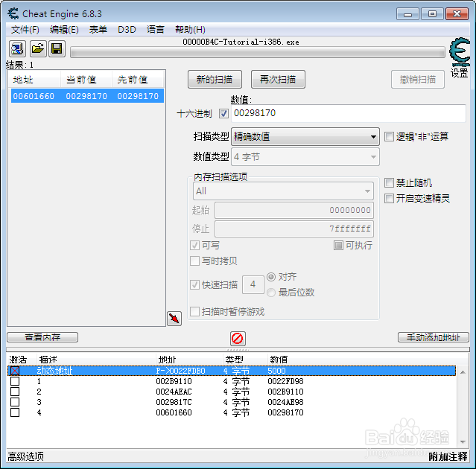This screenshot has width=476, height=469.
Task: Copy selected address to list red arrow
Action: click(174, 319)
